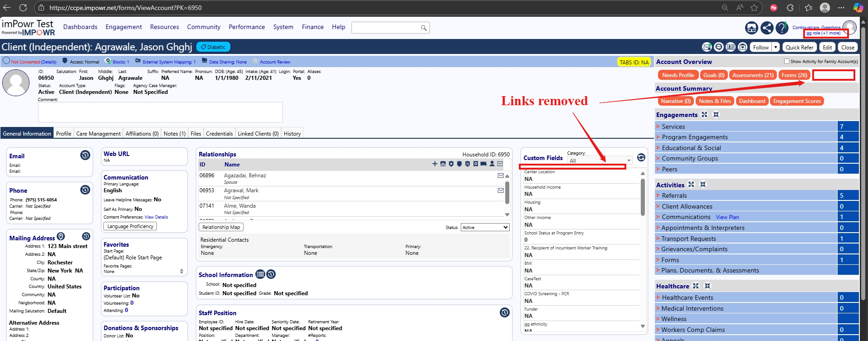Email Agrawal, Mark via envelope icon
Image resolution: width=868 pixels, height=341 pixels.
point(501,190)
